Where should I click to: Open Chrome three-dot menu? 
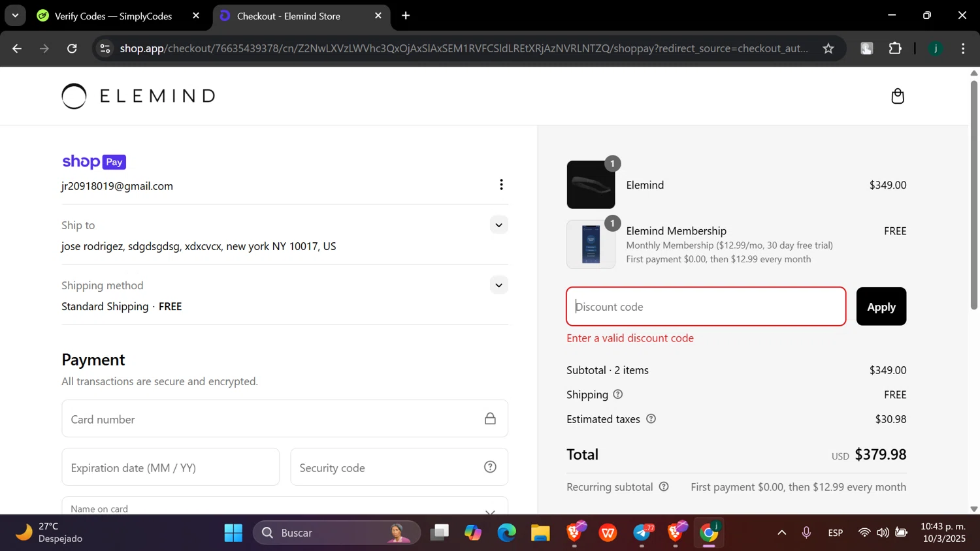[963, 48]
